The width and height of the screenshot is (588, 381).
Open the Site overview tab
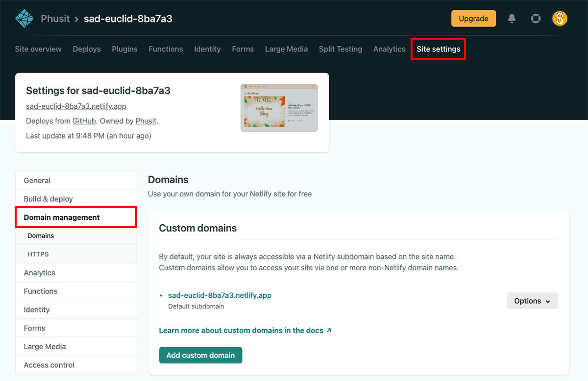38,49
